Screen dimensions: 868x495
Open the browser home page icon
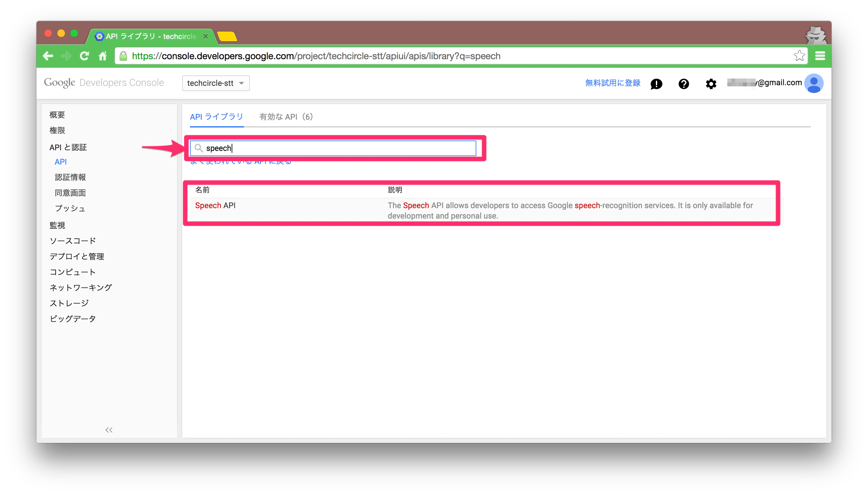(x=103, y=56)
